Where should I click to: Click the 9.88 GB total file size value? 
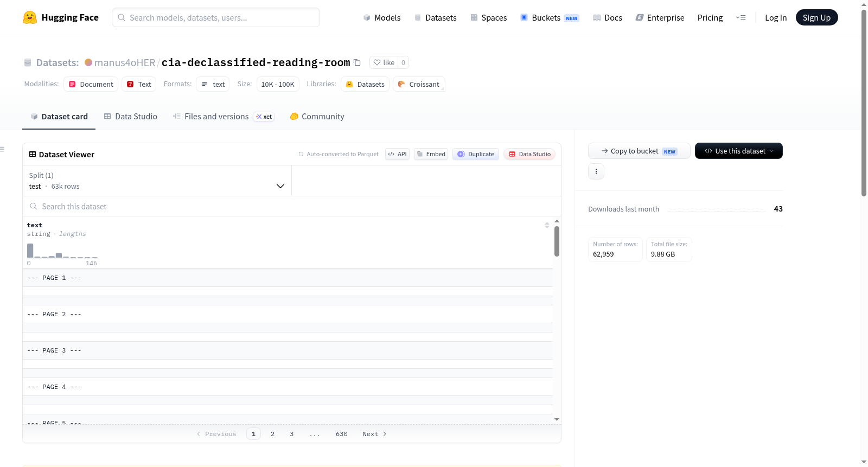click(663, 254)
